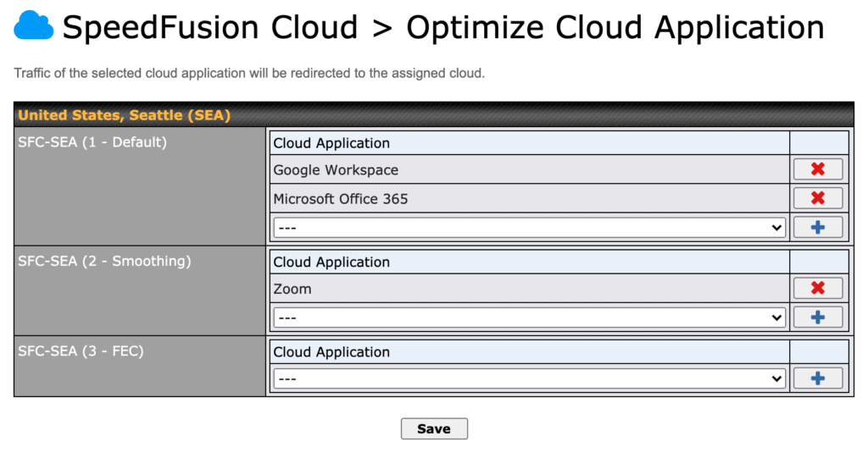Click Cloud Application header in Default section
The width and height of the screenshot is (868, 453).
point(331,143)
